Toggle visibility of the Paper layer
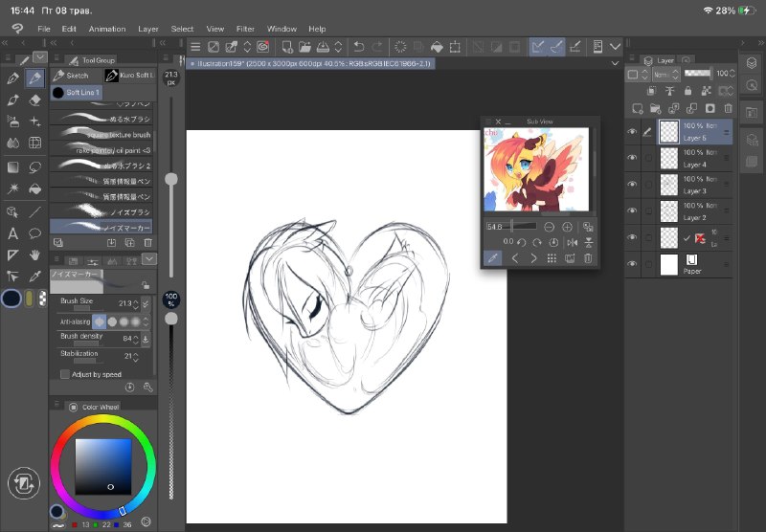766x532 pixels. pos(632,264)
